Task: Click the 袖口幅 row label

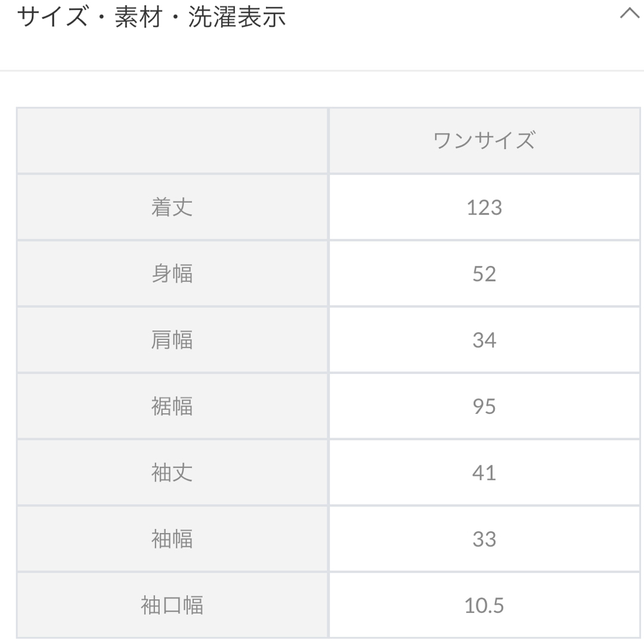Action: (x=172, y=605)
